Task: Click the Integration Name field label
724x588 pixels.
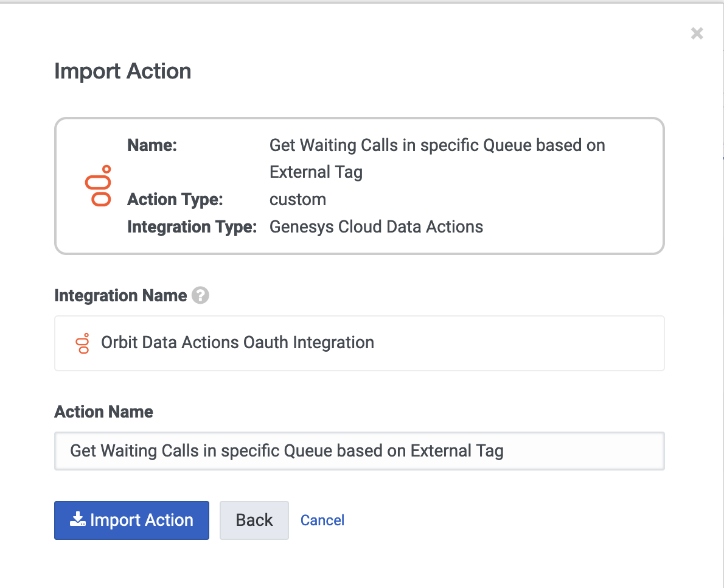Action: coord(120,296)
